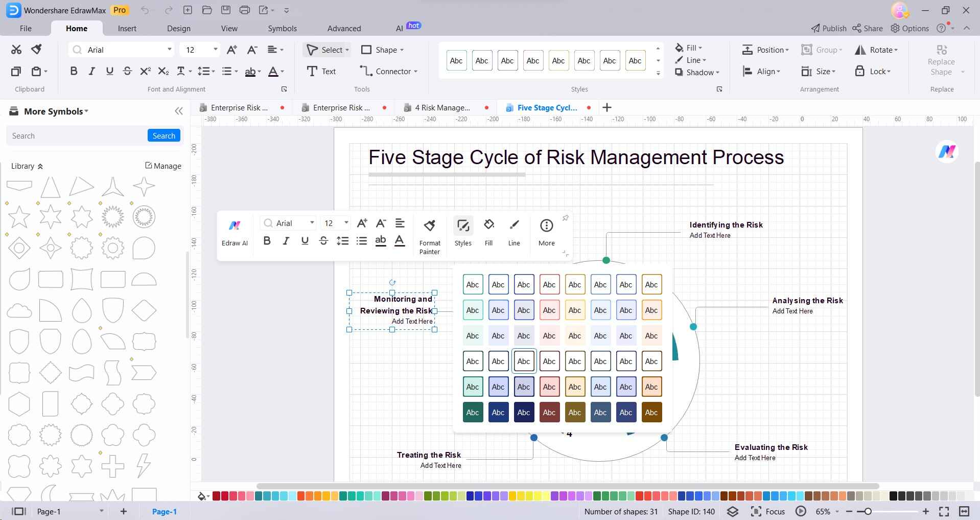The image size is (980, 520).
Task: Click Line pen in floating toolbar
Action: [x=514, y=232]
